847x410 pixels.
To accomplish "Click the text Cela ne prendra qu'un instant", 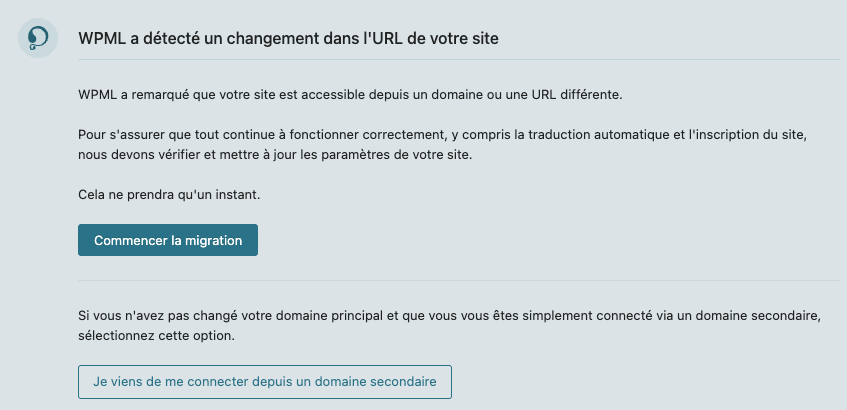I will (169, 195).
